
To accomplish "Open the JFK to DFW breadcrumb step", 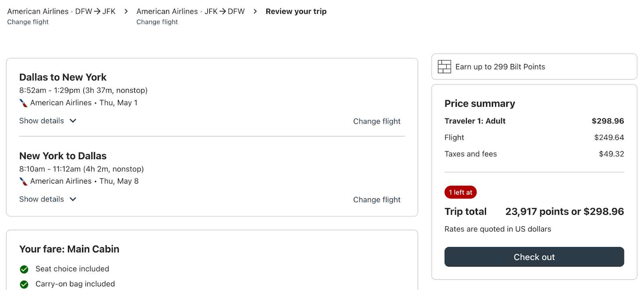I will [190, 11].
